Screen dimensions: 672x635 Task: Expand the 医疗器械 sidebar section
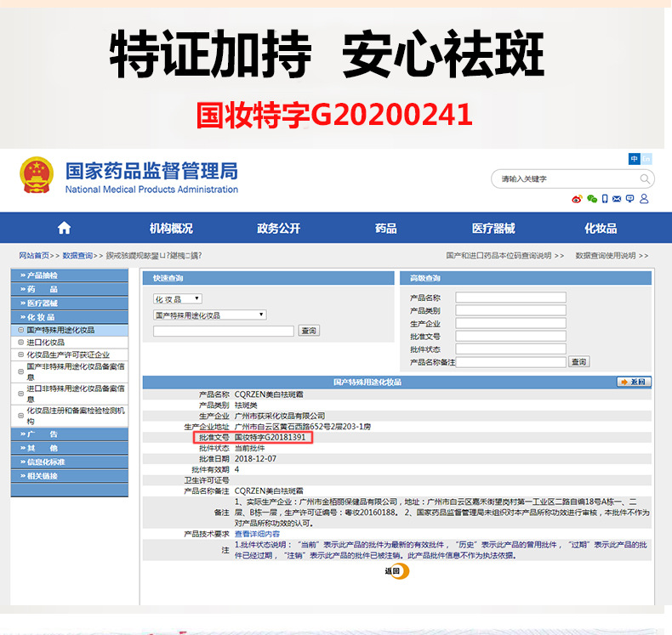point(70,303)
